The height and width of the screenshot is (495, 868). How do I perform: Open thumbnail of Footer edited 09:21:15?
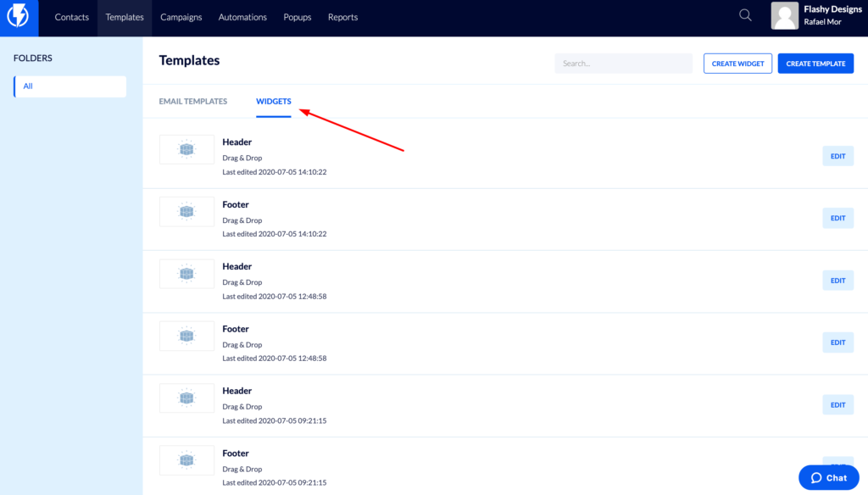[x=186, y=460]
